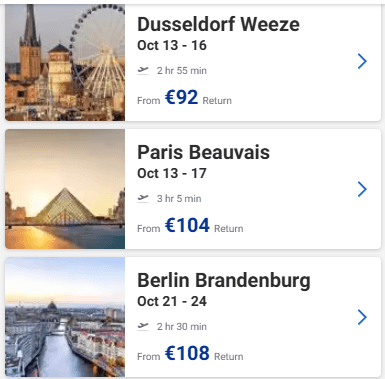Click the plane icon beside 2 hr 55 min

coord(143,71)
